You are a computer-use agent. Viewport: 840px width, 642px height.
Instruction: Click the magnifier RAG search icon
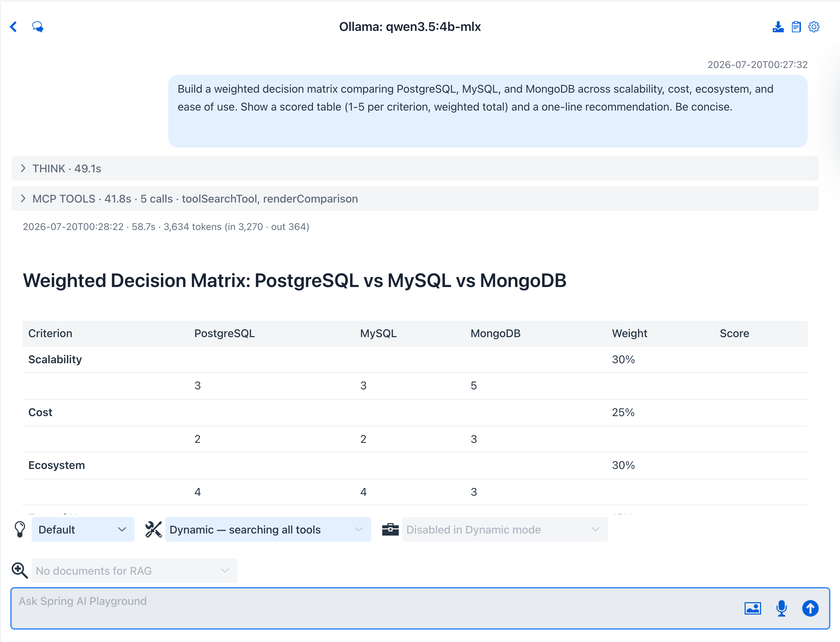pyautogui.click(x=20, y=570)
